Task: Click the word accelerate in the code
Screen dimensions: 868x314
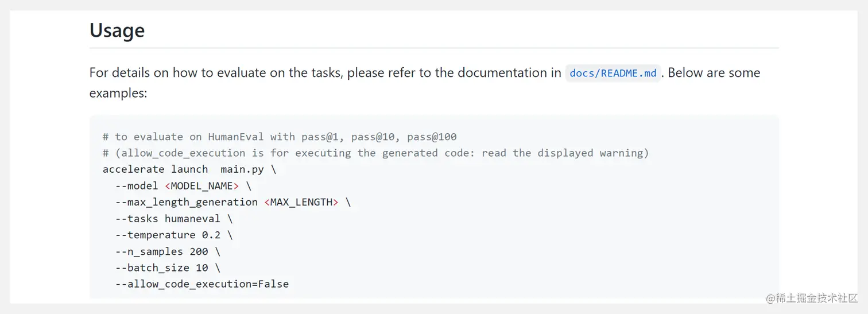Action: coord(134,169)
